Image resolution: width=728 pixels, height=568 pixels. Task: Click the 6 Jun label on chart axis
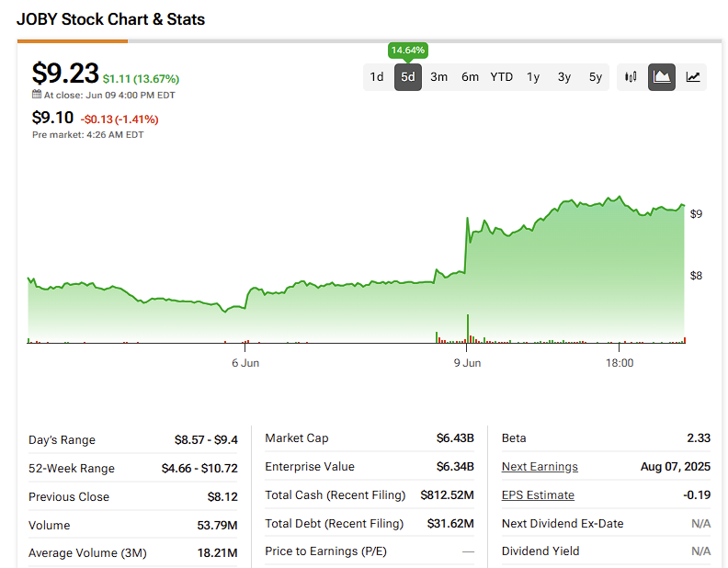pos(245,363)
